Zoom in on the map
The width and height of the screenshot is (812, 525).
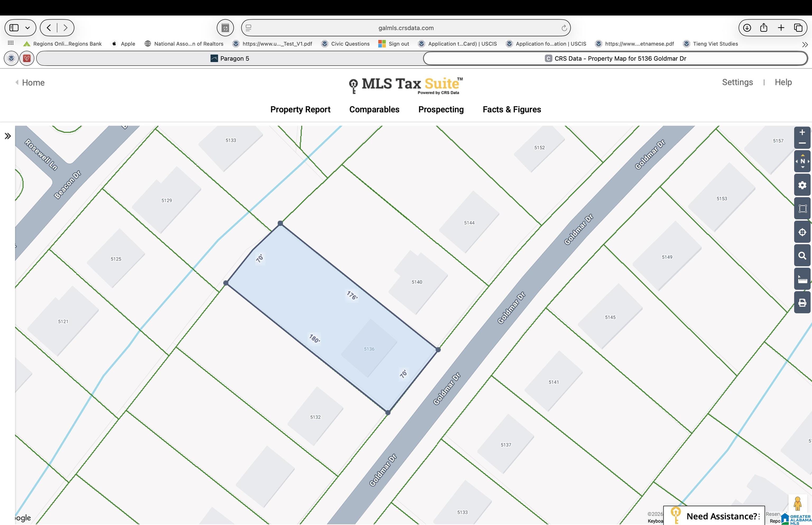coord(802,132)
